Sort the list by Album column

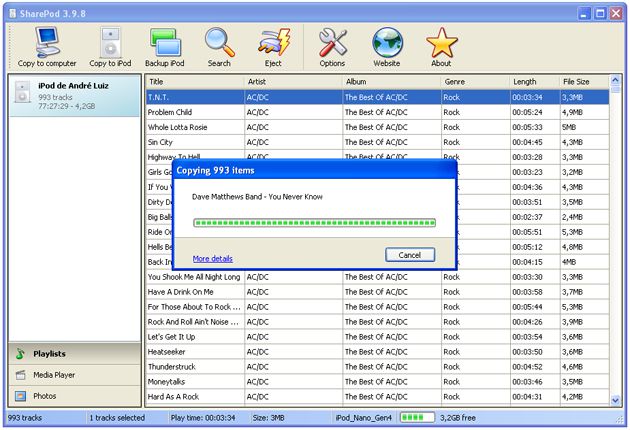392,82
